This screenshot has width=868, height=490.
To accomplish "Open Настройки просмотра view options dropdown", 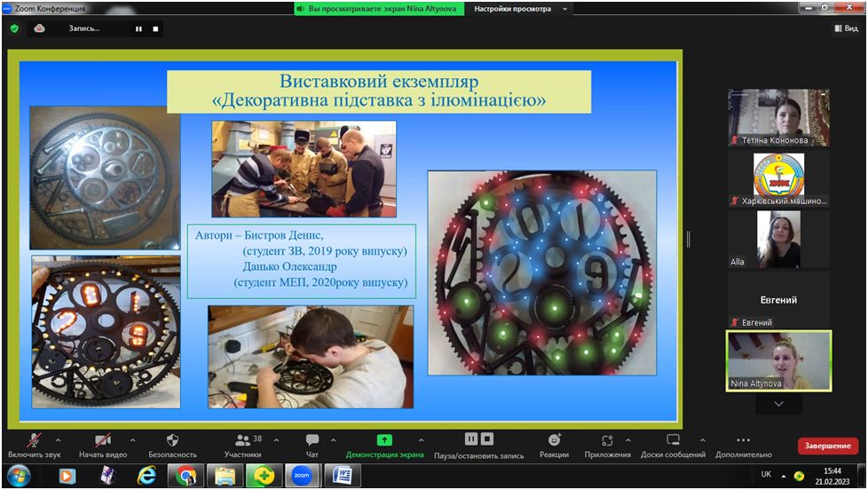I will [x=520, y=9].
